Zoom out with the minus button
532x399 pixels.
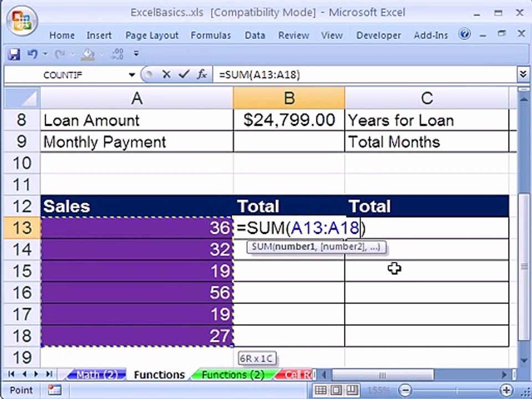tap(406, 390)
